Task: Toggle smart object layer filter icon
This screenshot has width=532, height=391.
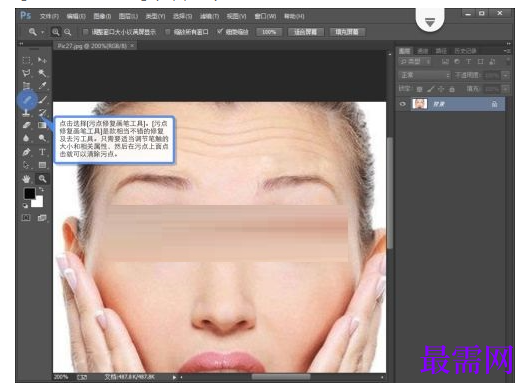Action: tap(492, 61)
